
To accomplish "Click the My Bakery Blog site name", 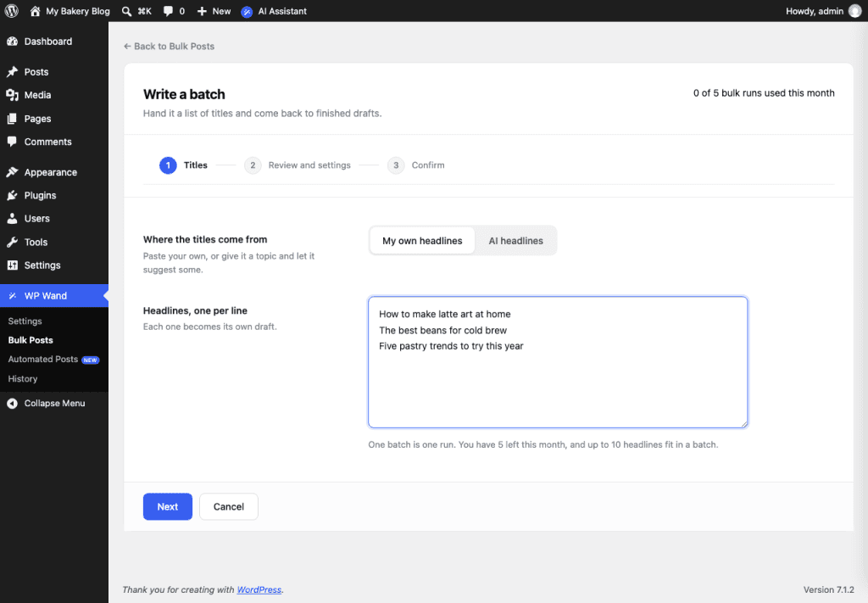I will coord(78,11).
